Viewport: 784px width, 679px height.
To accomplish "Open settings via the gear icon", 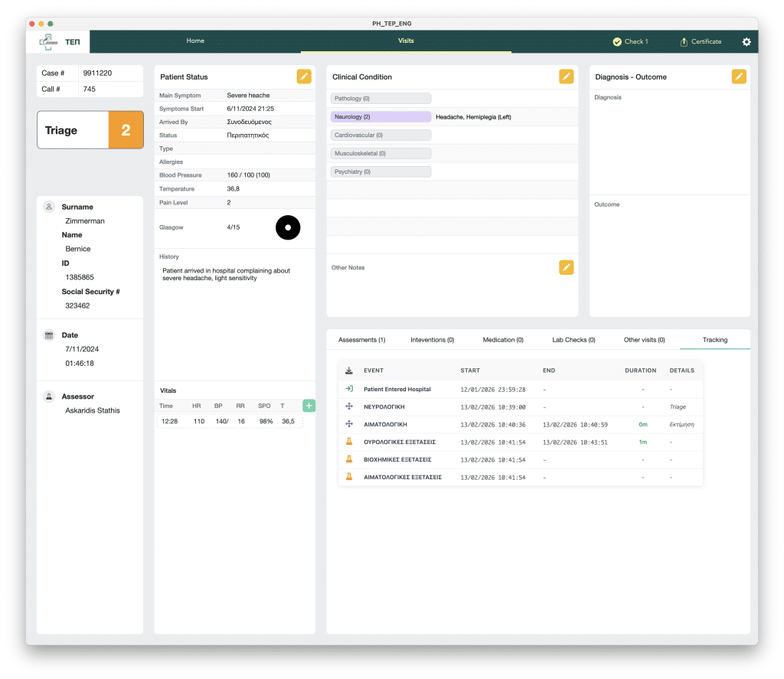I will [x=746, y=42].
